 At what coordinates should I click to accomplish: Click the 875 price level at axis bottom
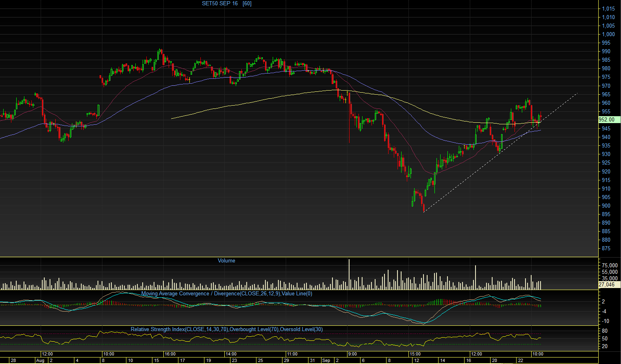tap(606, 249)
